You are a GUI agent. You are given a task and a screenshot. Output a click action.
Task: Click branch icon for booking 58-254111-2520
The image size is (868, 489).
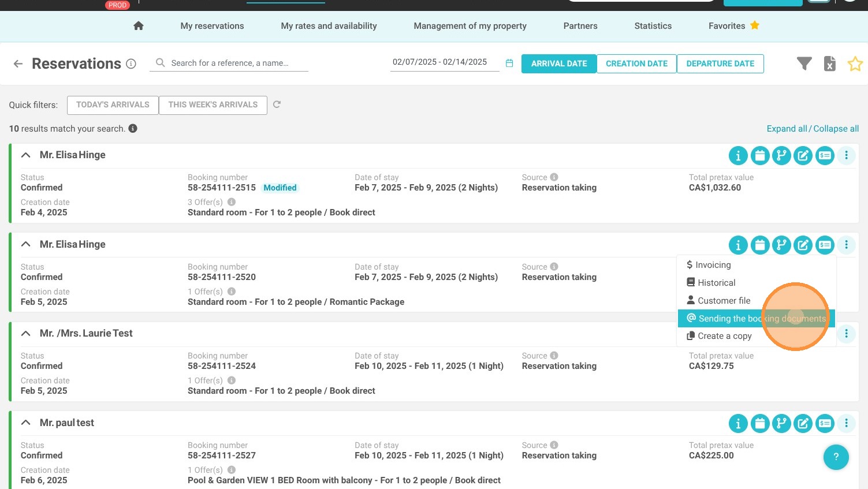(x=781, y=245)
